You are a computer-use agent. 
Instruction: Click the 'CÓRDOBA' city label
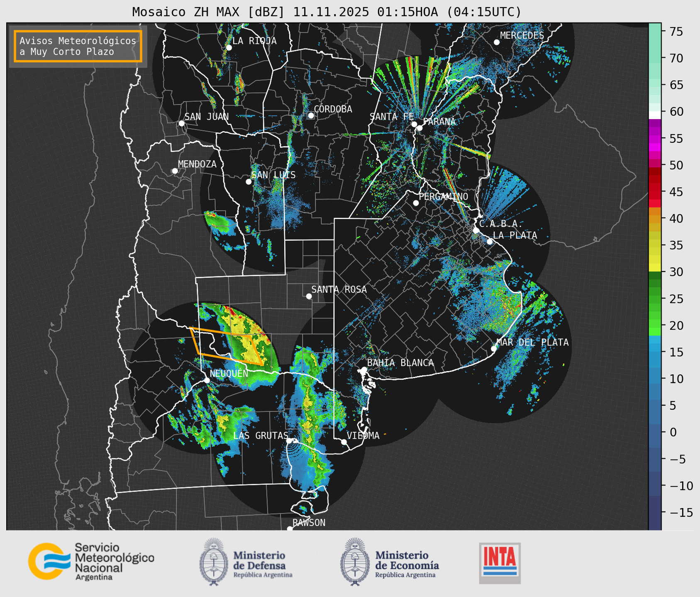point(333,109)
